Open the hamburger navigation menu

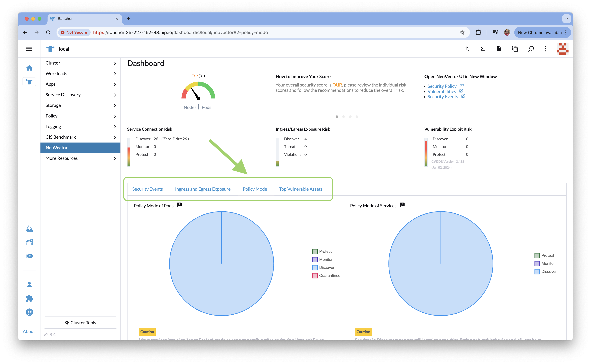coord(29,49)
